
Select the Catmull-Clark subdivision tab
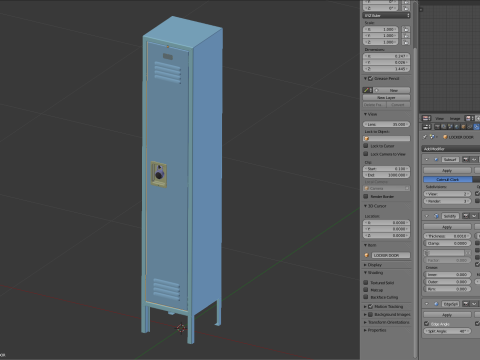(448, 179)
